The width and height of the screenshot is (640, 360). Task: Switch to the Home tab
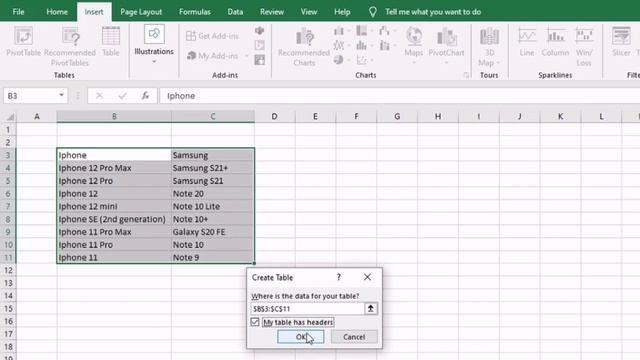(x=57, y=12)
